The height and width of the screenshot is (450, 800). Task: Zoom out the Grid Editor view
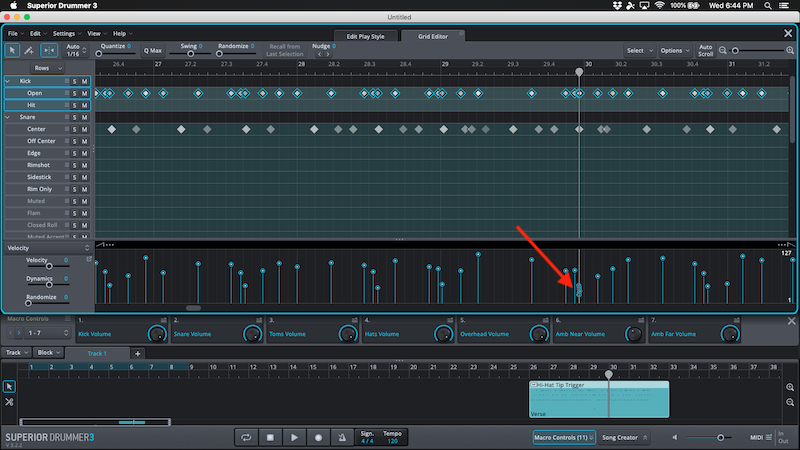(722, 51)
